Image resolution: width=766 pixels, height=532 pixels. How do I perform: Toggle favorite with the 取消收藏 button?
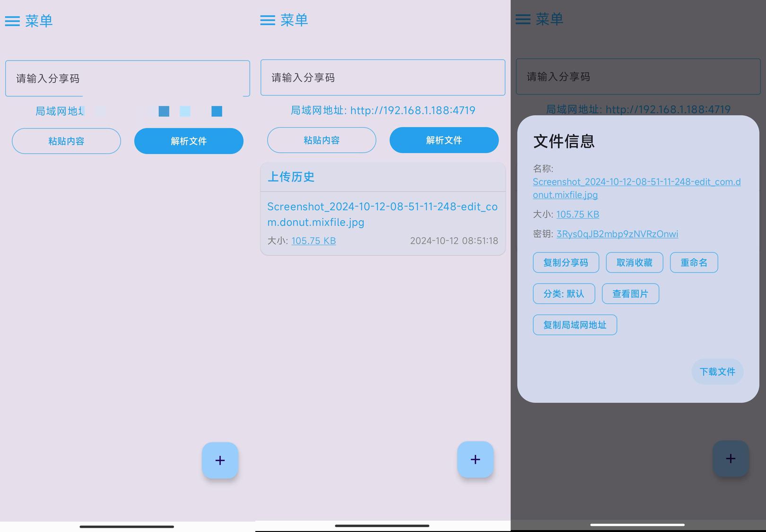634,263
